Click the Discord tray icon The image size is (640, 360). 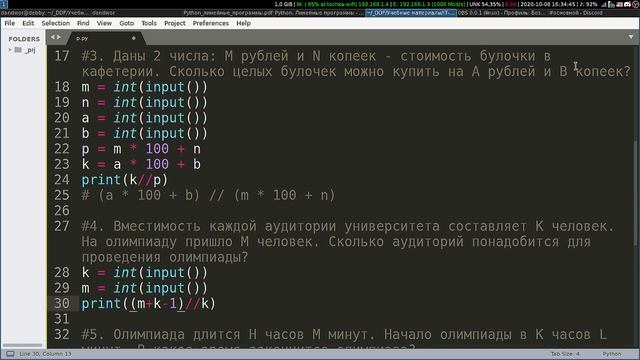(627, 4)
